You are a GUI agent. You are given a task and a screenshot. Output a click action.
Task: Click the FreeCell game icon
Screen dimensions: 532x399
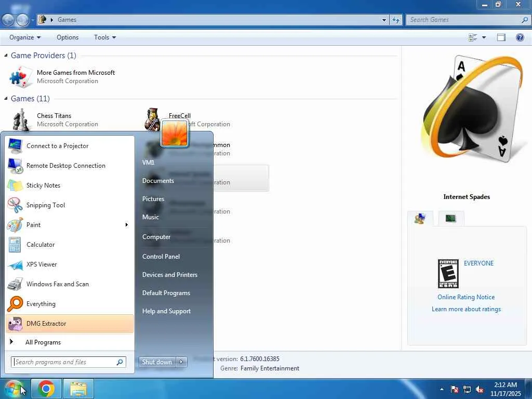tap(152, 119)
